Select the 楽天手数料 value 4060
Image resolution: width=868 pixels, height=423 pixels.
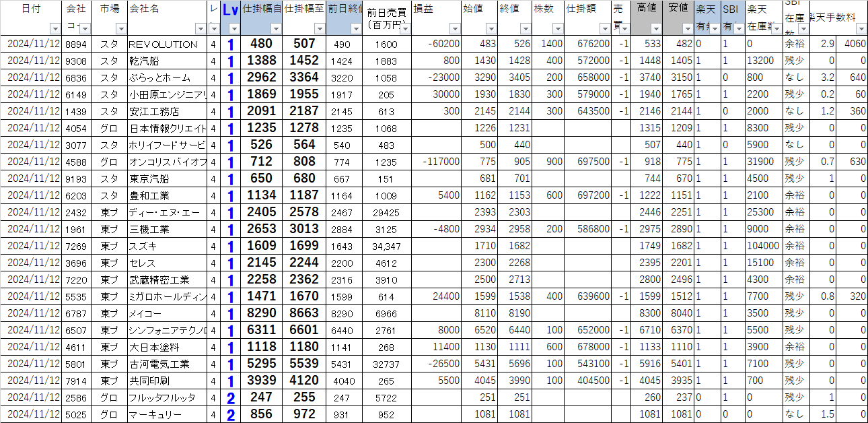pyautogui.click(x=852, y=44)
